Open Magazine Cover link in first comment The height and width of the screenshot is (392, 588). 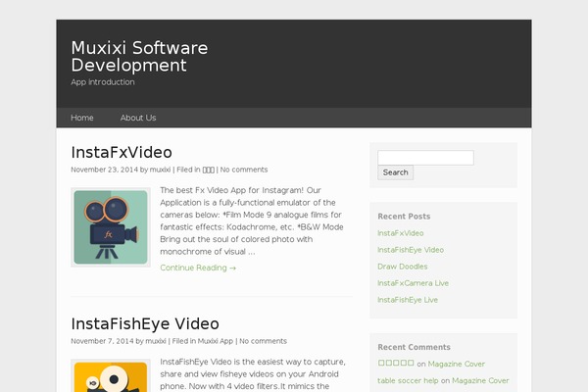[457, 364]
